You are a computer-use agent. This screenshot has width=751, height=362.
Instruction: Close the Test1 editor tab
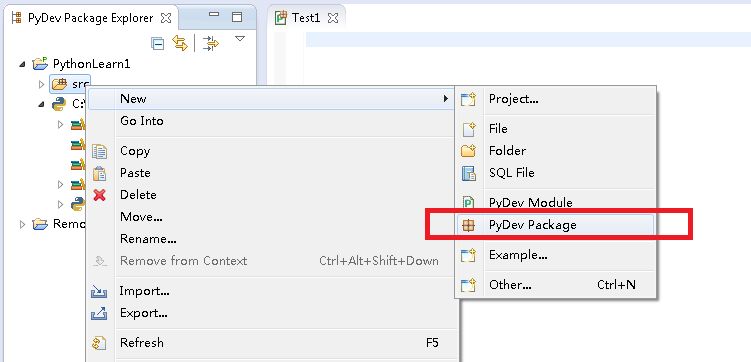[334, 18]
